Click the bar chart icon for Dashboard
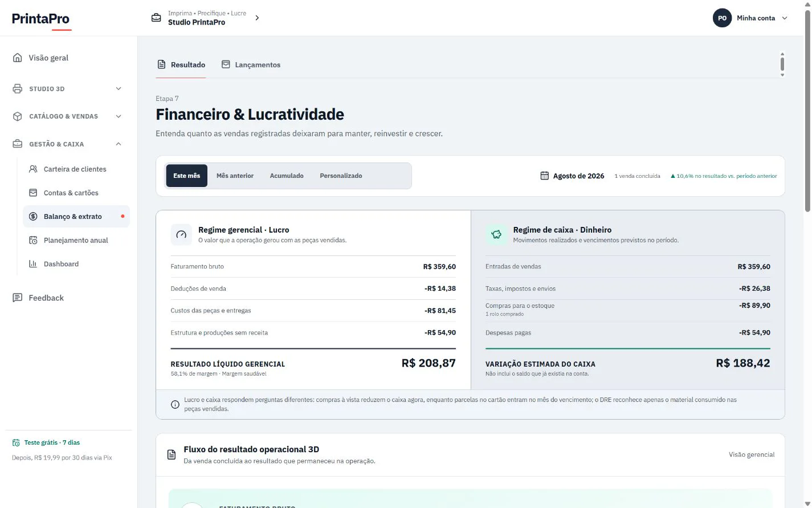The image size is (812, 508). tap(33, 263)
